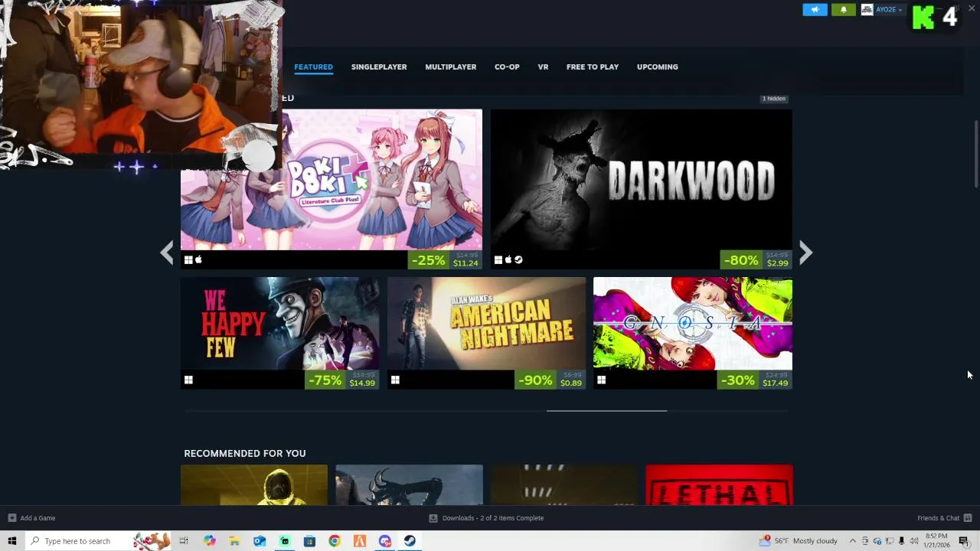The image size is (980, 551).
Task: Click the Doki Doki -25% discount badge
Action: pyautogui.click(x=428, y=260)
